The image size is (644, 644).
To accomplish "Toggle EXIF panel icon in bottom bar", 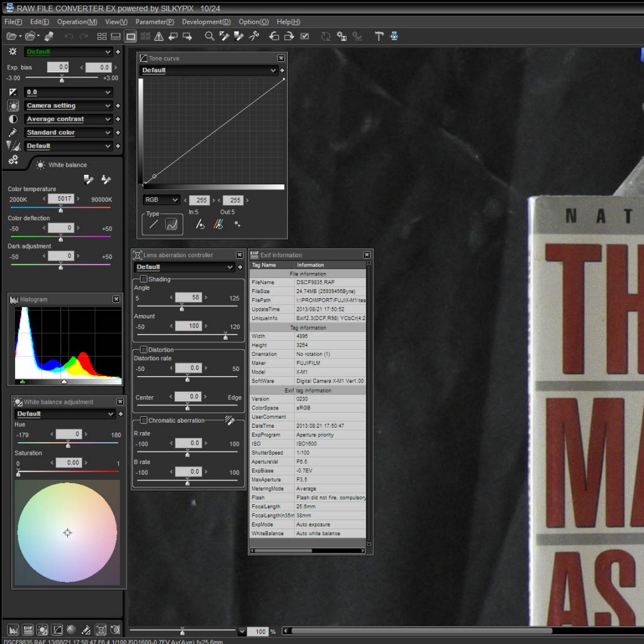I will (28, 629).
